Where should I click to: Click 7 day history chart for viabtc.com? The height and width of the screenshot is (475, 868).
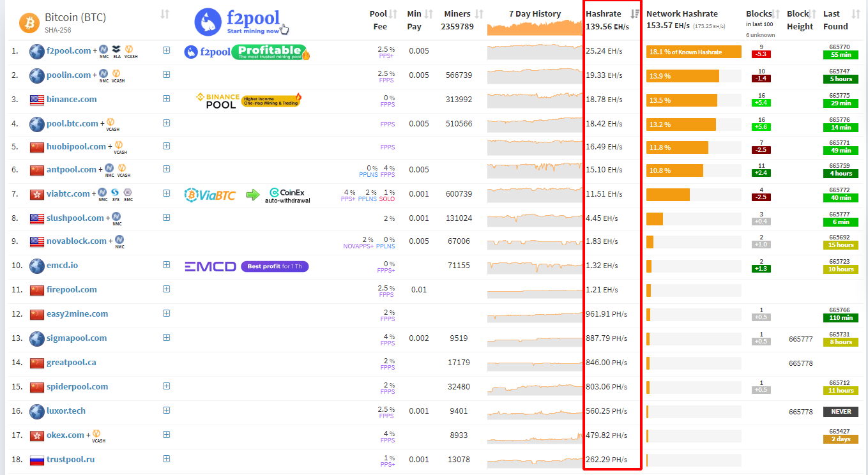535,194
